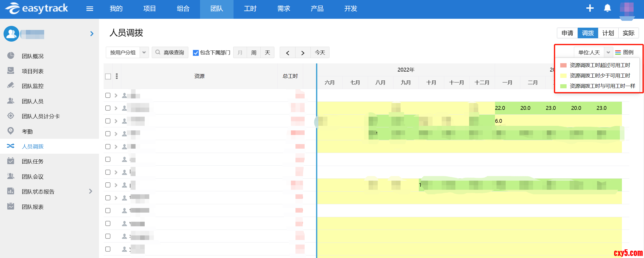Click the hamburger menu icon in header

(90, 9)
